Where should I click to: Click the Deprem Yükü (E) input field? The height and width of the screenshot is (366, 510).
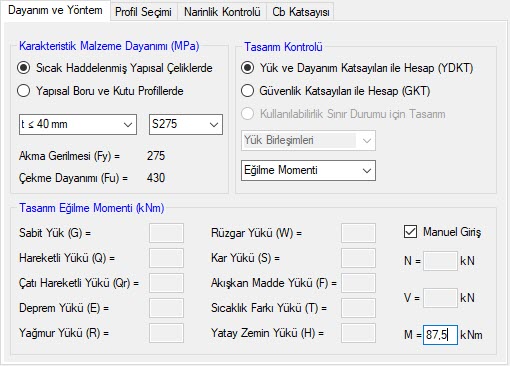(166, 308)
